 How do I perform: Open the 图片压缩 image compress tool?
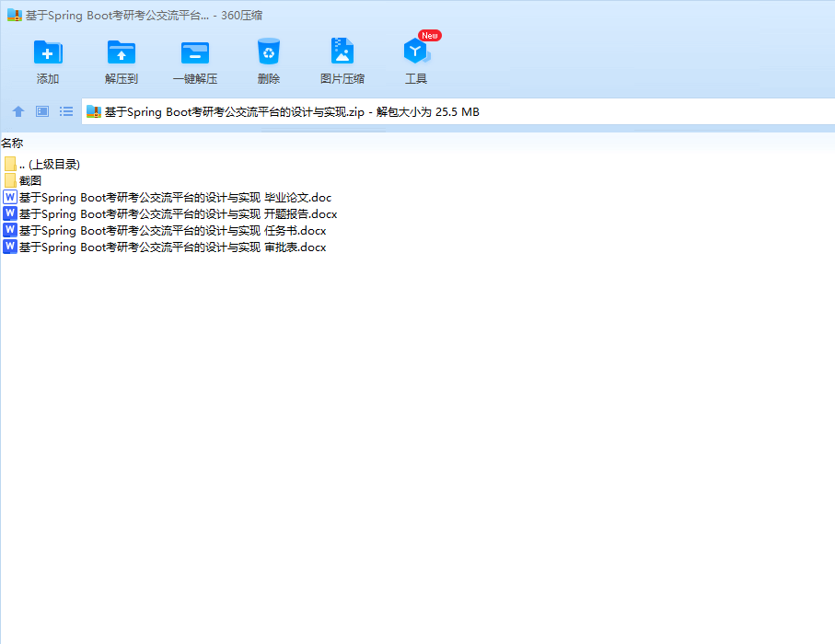[x=342, y=51]
